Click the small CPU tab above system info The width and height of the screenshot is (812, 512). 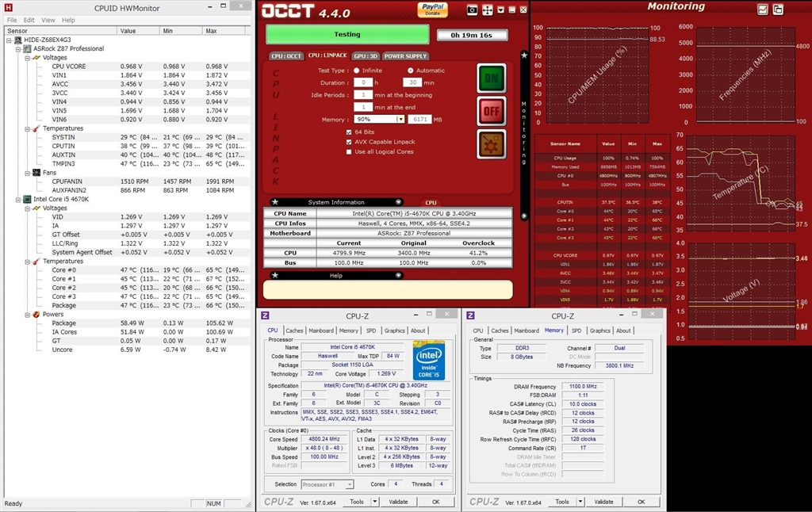(431, 203)
